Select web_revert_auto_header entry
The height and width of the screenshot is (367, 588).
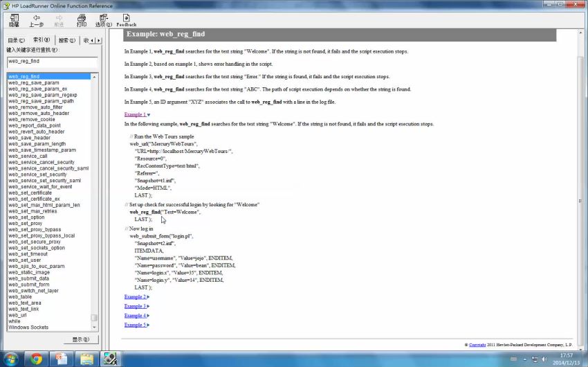click(37, 132)
